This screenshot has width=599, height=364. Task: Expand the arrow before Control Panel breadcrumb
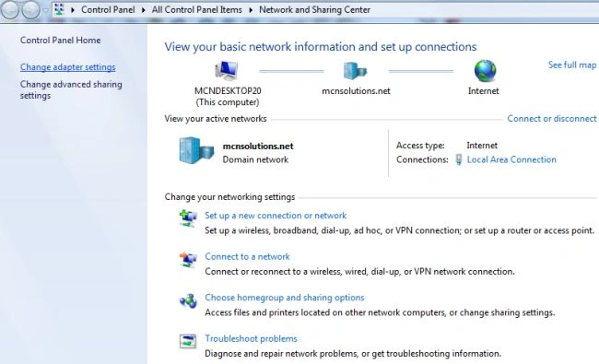pos(72,10)
